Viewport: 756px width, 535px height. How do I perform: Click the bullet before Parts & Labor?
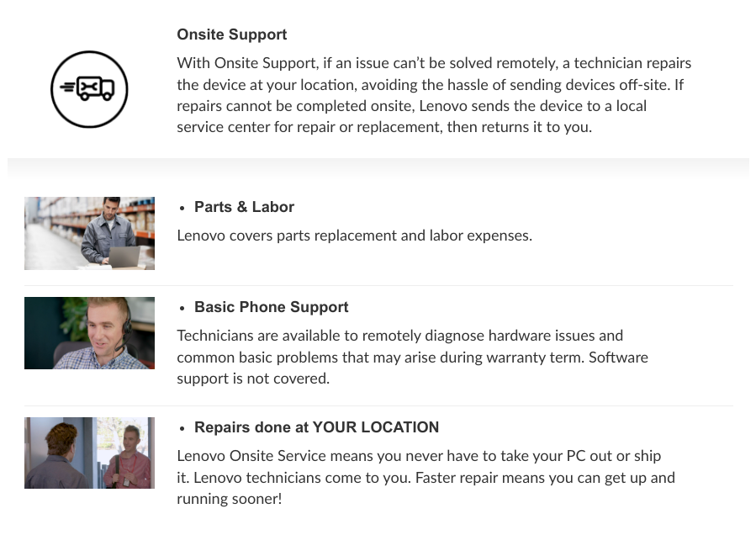click(x=182, y=208)
